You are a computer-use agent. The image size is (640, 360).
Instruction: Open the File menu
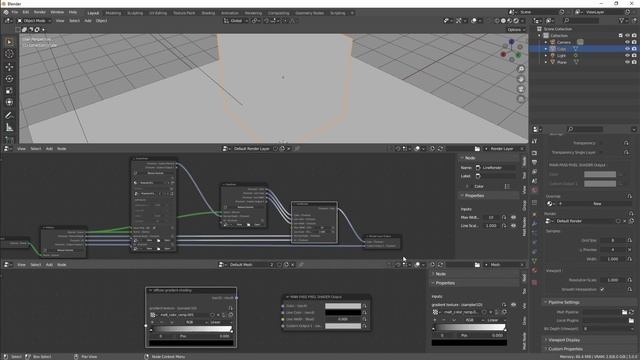pyautogui.click(x=15, y=12)
